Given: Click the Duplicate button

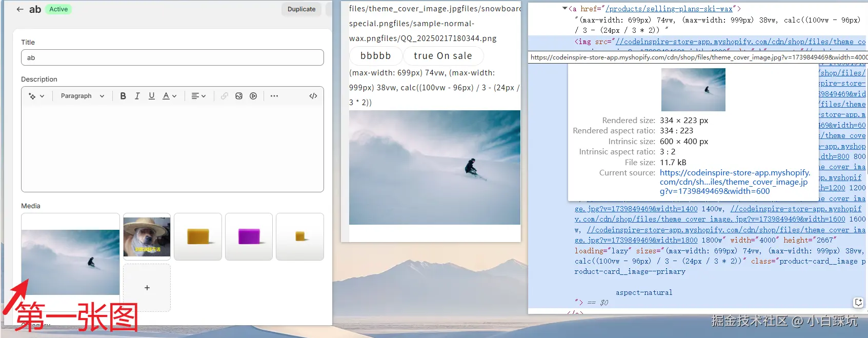Looking at the screenshot, I should [x=301, y=9].
